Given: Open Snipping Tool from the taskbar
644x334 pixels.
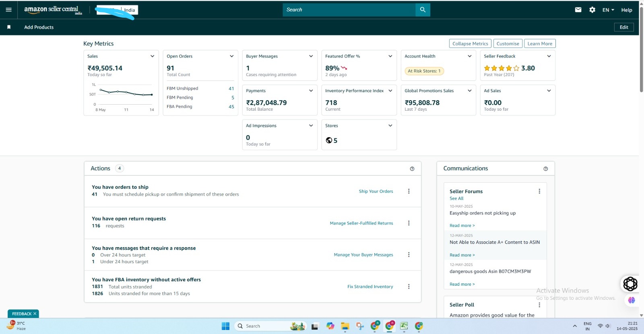Looking at the screenshot, I should click(360, 326).
